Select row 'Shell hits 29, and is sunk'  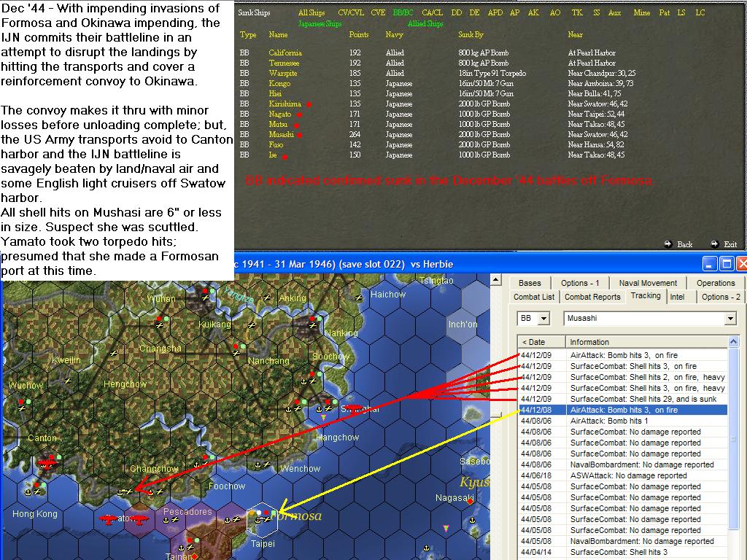point(623,399)
